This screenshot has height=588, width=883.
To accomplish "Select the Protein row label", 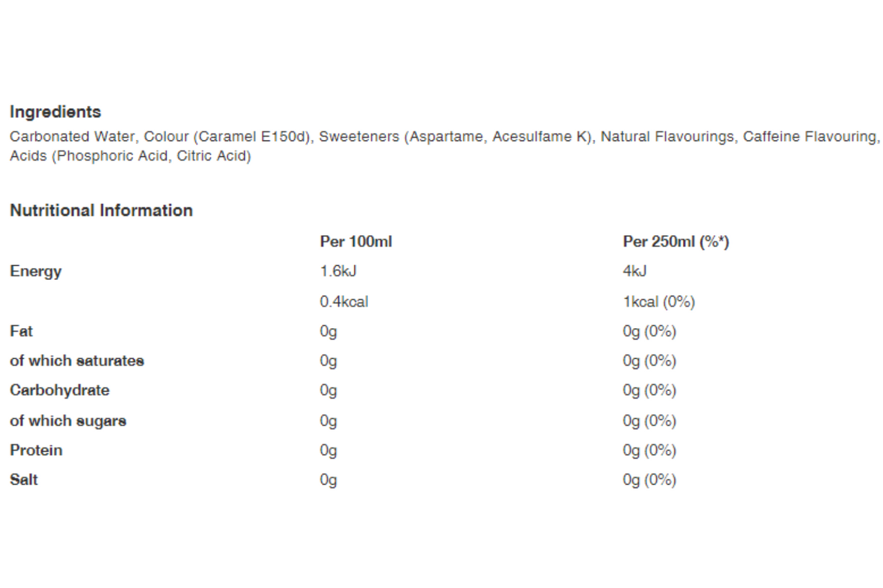I will (x=36, y=450).
